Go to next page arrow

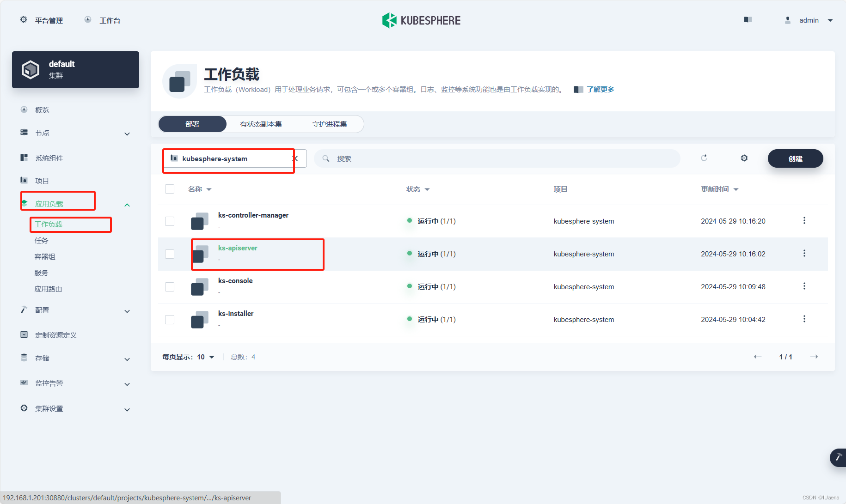[x=814, y=357]
